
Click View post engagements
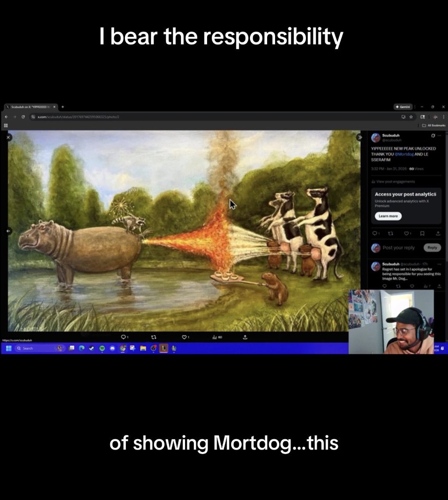coord(393,182)
